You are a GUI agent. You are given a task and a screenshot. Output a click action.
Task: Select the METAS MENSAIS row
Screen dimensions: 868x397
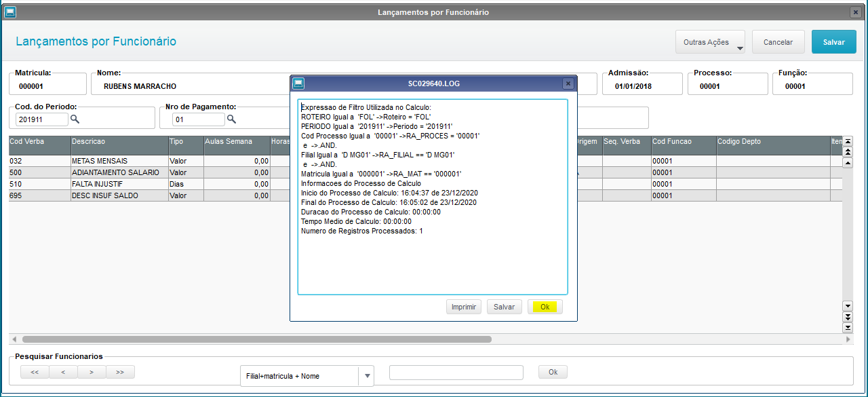click(x=425, y=161)
